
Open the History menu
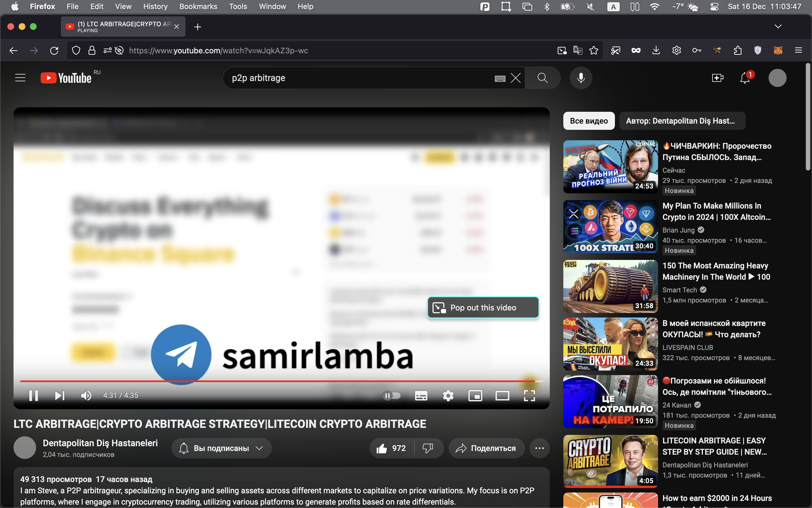pyautogui.click(x=155, y=6)
